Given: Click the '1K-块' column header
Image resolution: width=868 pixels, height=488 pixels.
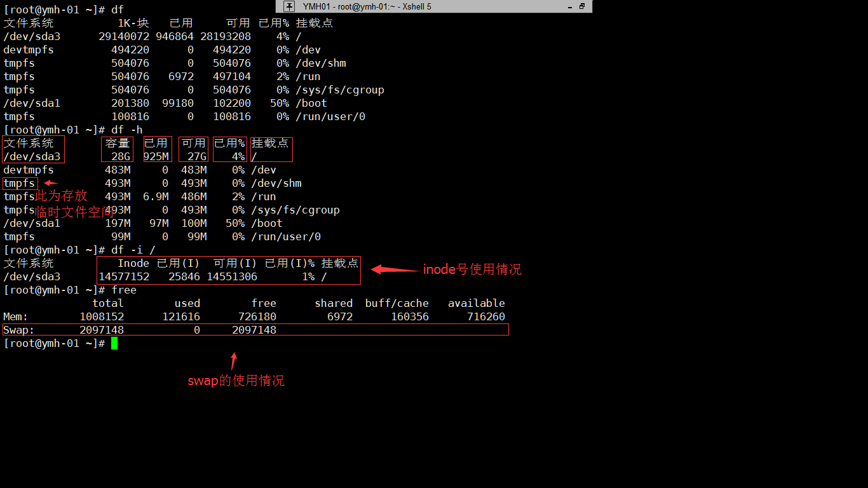Looking at the screenshot, I should 133,23.
